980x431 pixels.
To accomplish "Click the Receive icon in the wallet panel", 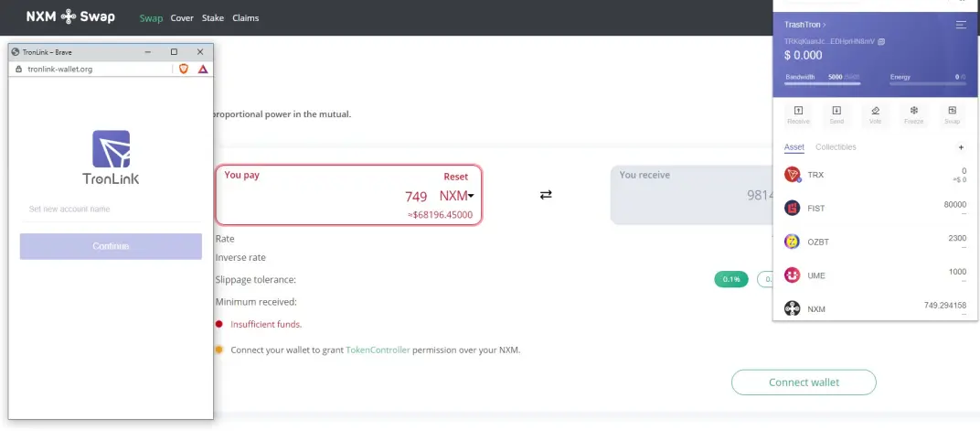I will tap(798, 111).
